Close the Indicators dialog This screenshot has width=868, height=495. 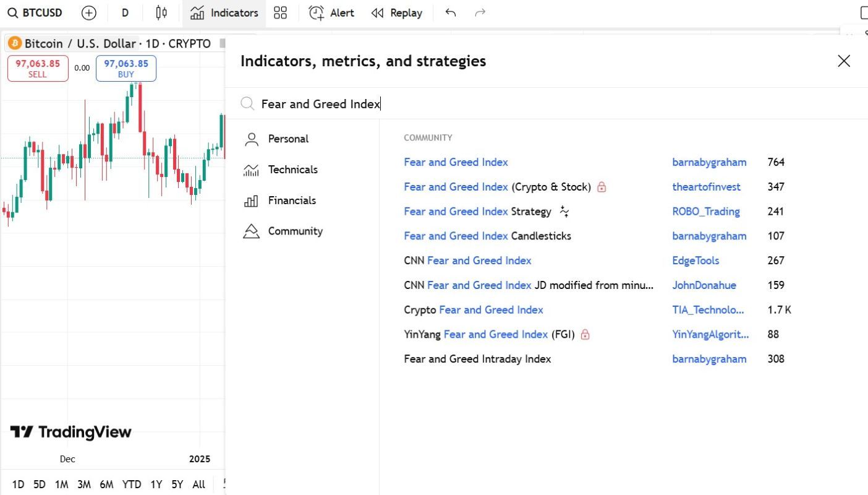[x=844, y=61]
